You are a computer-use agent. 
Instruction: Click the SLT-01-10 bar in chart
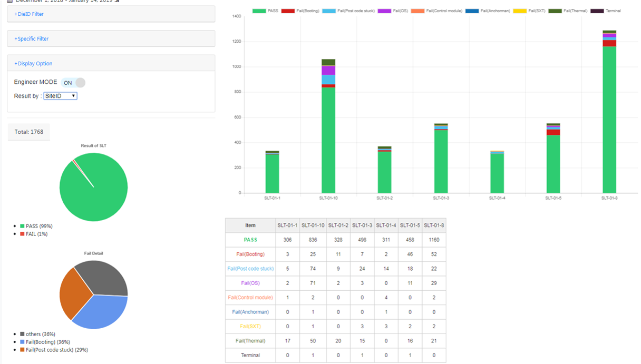(328, 126)
